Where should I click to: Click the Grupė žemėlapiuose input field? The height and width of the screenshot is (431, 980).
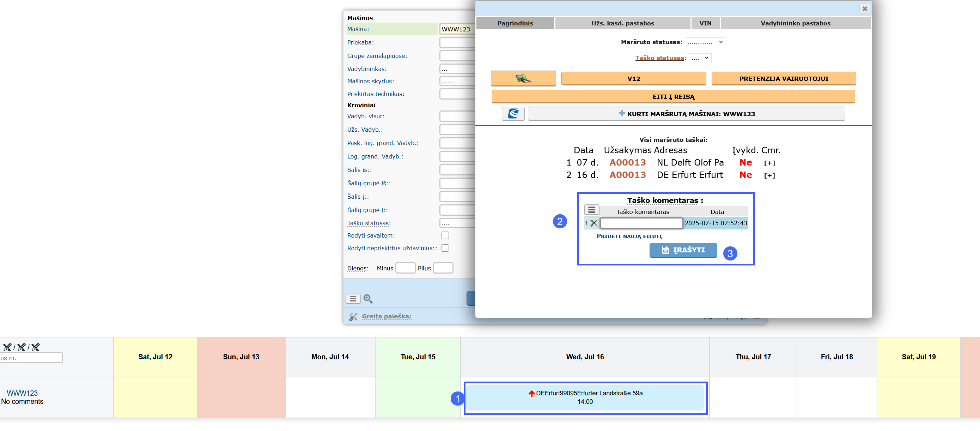tap(457, 55)
